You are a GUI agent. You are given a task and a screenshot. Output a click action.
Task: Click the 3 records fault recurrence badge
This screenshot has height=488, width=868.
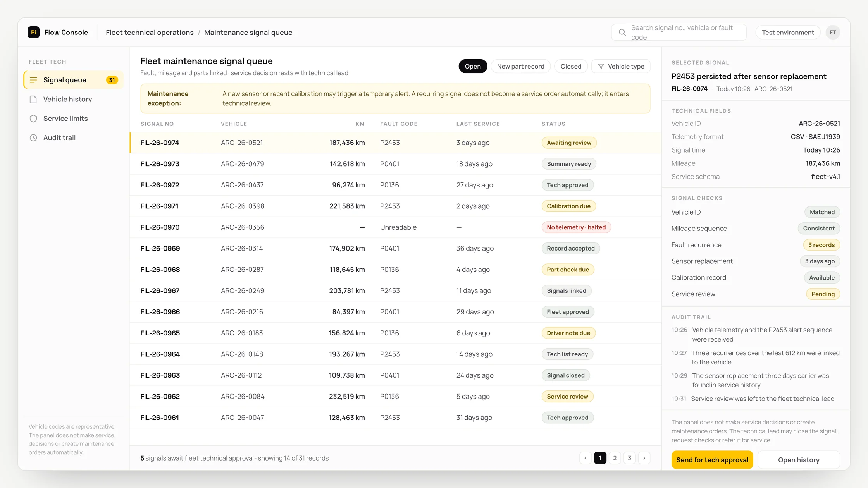tap(821, 245)
